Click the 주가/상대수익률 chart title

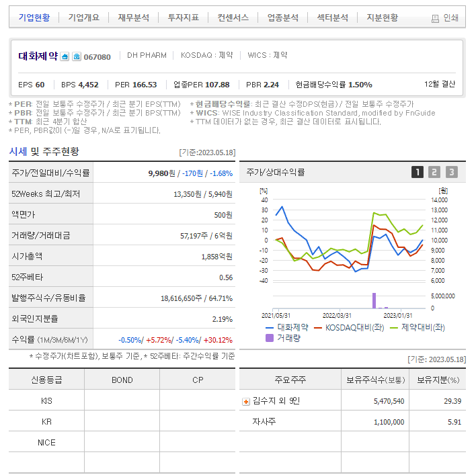point(276,173)
